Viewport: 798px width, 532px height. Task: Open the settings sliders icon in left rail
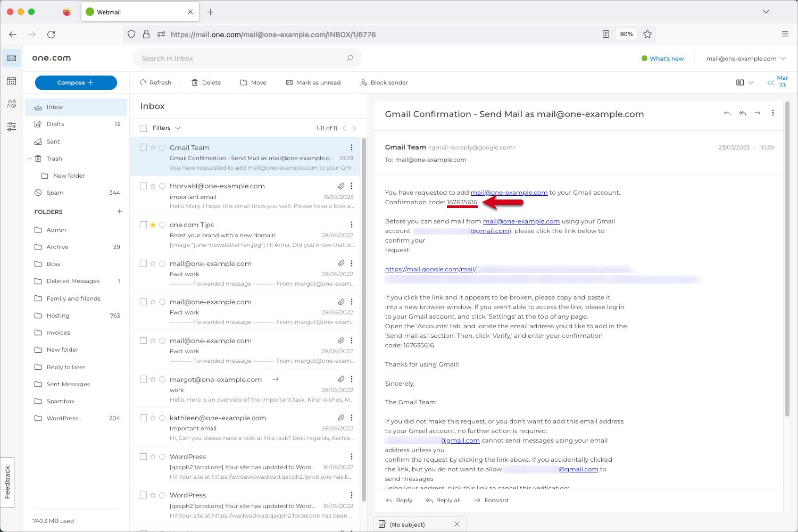pos(11,127)
